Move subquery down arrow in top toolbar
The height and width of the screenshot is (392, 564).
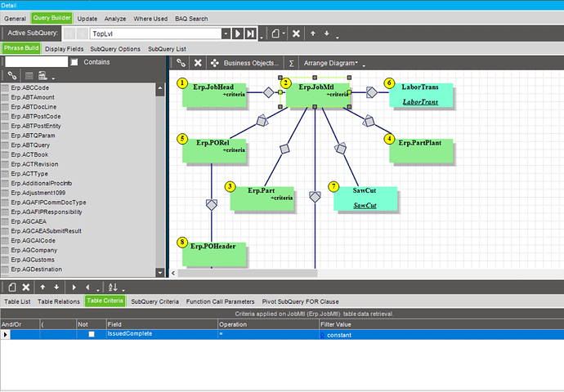[x=327, y=33]
